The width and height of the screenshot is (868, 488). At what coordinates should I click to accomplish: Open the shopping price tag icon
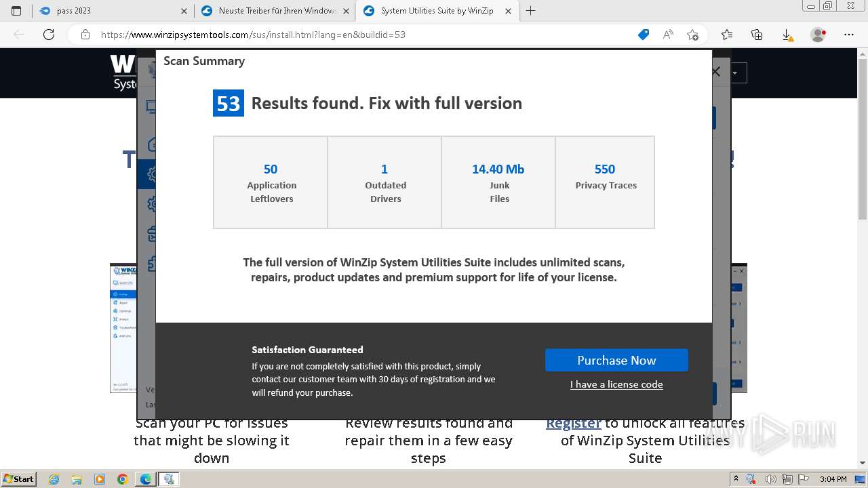click(x=644, y=35)
